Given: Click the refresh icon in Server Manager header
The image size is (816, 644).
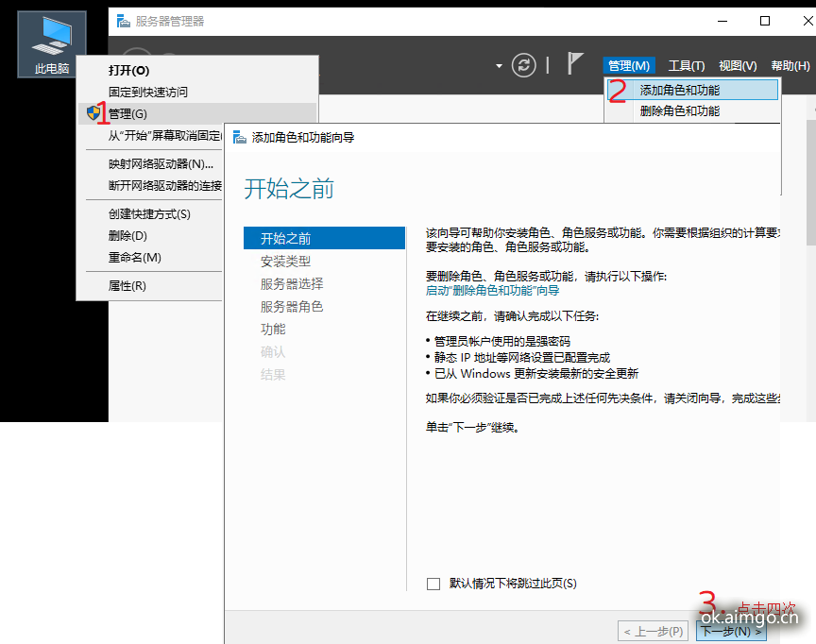Looking at the screenshot, I should pos(523,65).
